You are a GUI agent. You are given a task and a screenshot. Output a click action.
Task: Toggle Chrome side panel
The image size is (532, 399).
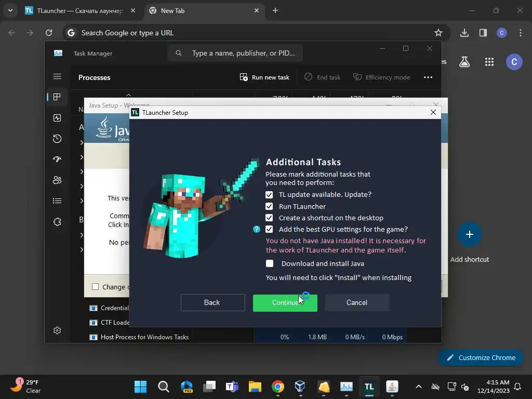pos(483,33)
